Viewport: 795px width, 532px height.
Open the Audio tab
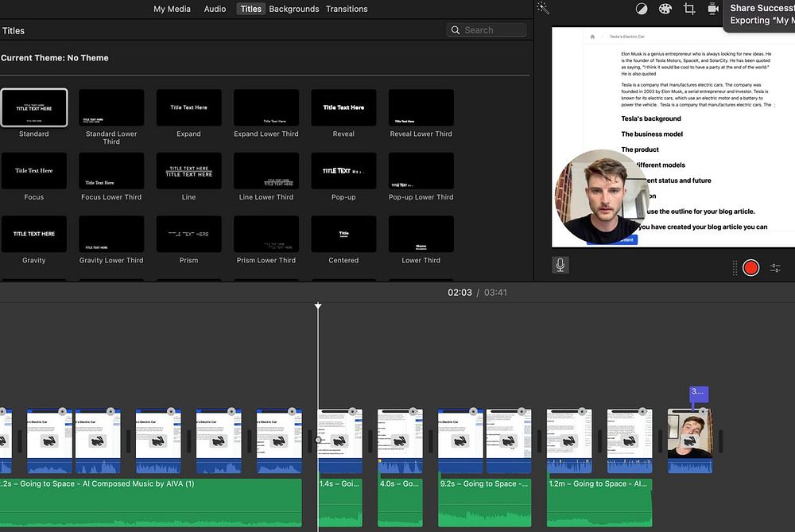[215, 9]
